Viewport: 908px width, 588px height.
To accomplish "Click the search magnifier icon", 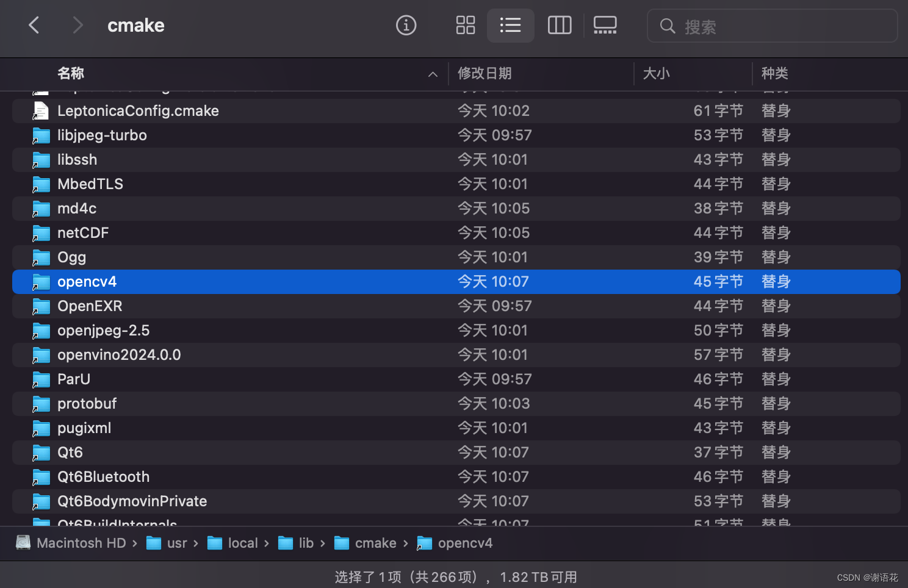I will [668, 26].
